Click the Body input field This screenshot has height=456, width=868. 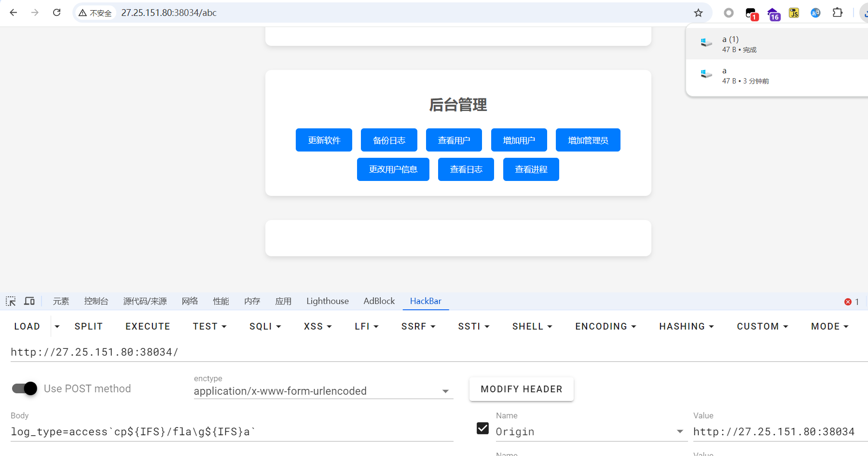point(232,431)
